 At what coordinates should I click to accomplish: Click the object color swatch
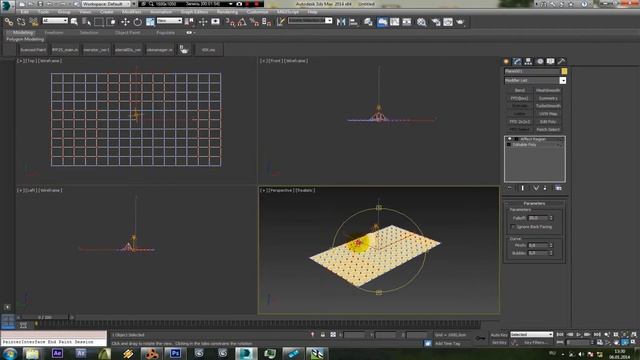(564, 71)
